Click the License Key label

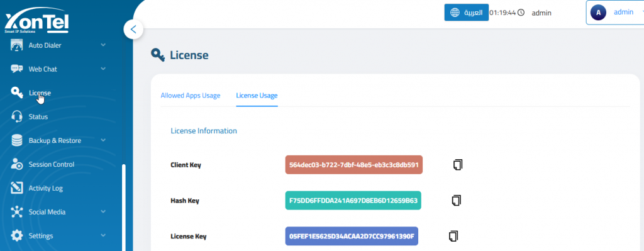pyautogui.click(x=189, y=236)
